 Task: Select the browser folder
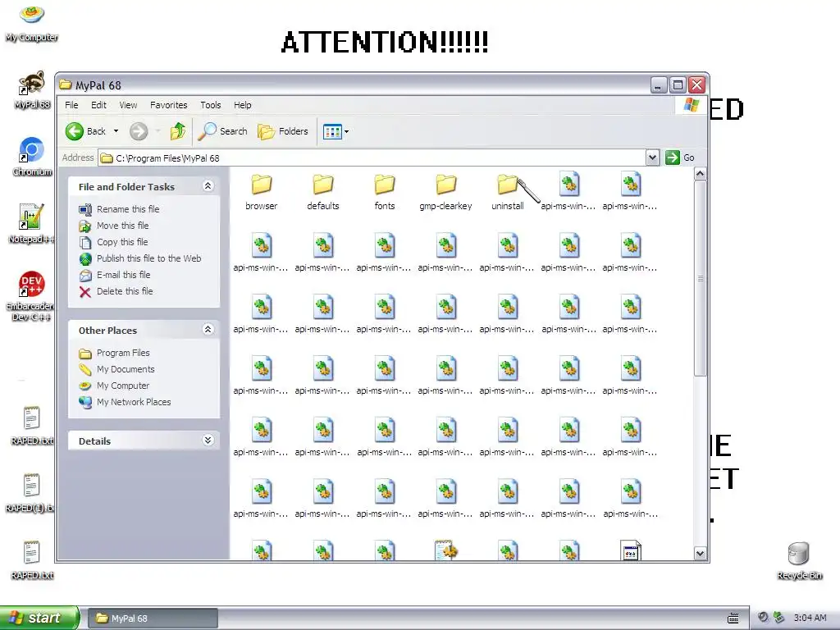coord(262,192)
